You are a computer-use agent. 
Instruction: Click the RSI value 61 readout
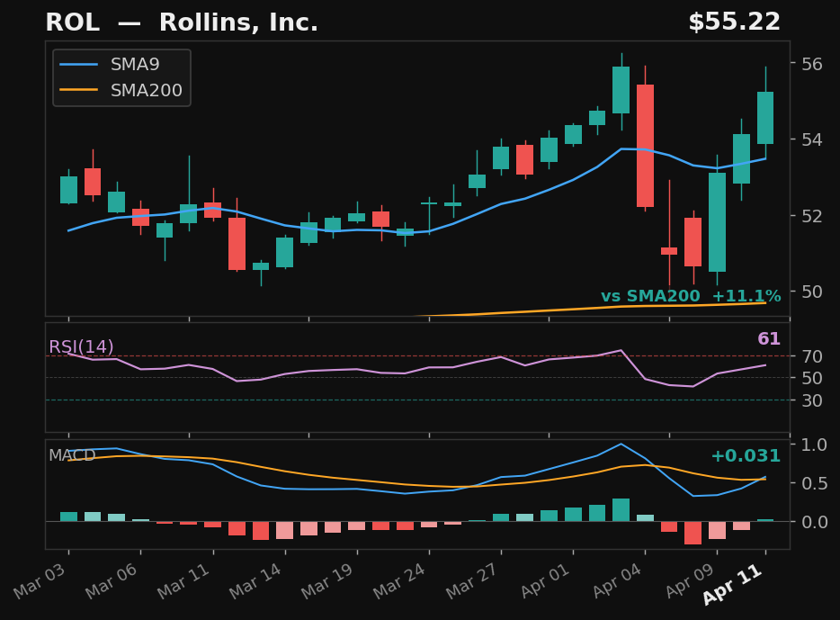[x=769, y=338]
